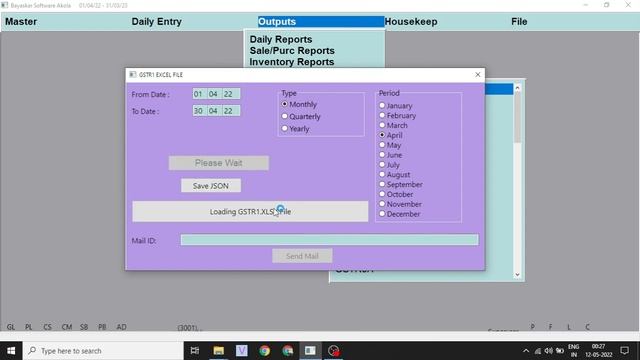Open the notification center icon
The image size is (640, 360).
(624, 351)
